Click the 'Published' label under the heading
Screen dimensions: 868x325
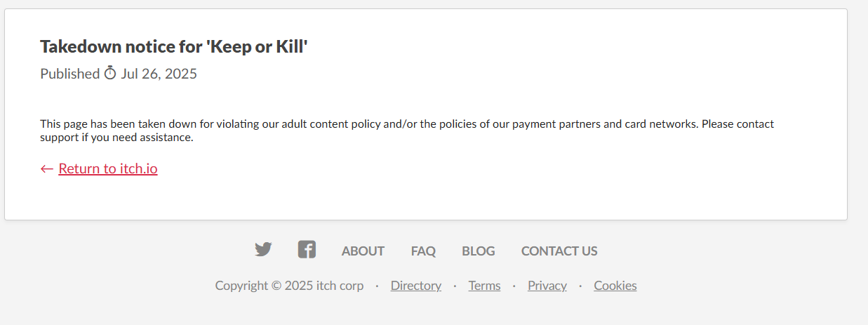click(x=69, y=74)
